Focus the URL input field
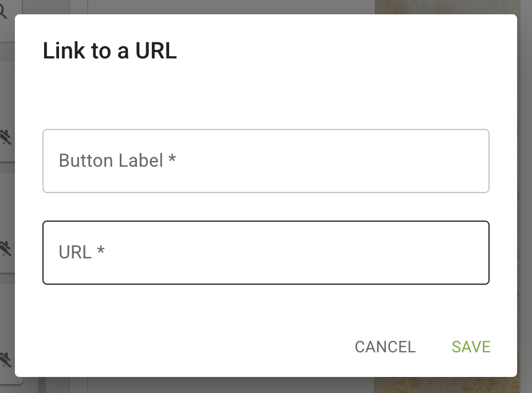Viewport: 532px width, 393px height. pos(265,253)
